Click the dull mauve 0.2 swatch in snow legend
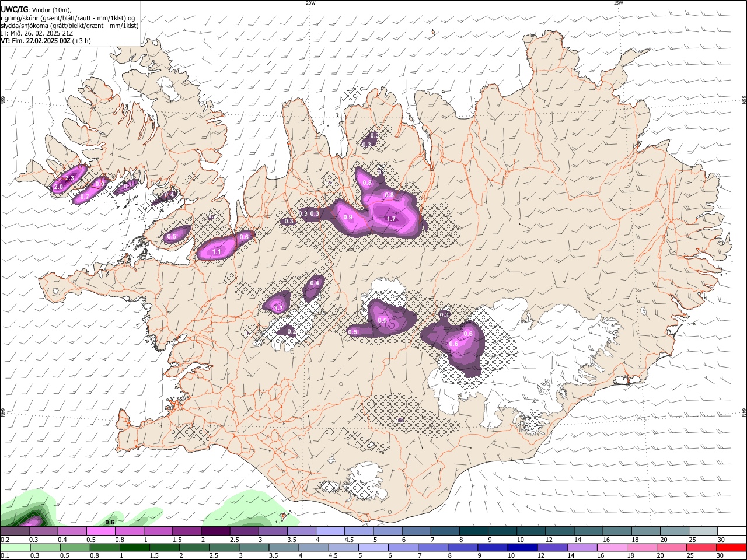747x560 pixels. pos(15,531)
